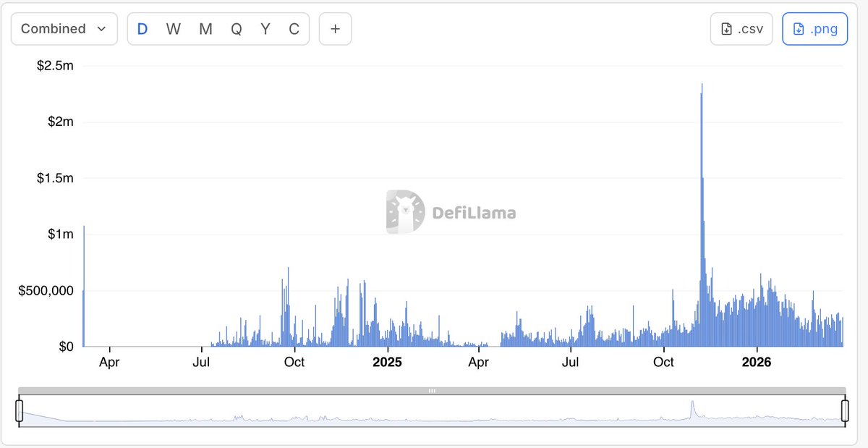The width and height of the screenshot is (868, 448).
Task: Click the 2026 x-axis label
Action: (757, 362)
